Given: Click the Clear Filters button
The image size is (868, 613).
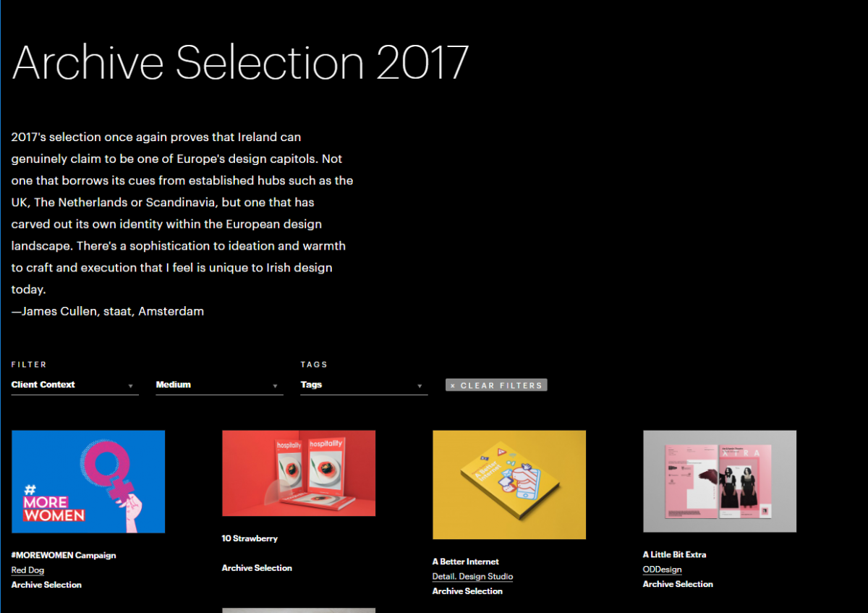Looking at the screenshot, I should click(x=496, y=386).
